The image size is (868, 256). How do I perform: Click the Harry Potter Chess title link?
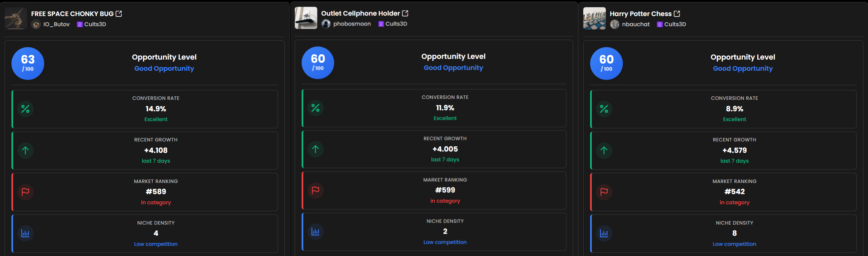[x=640, y=14]
